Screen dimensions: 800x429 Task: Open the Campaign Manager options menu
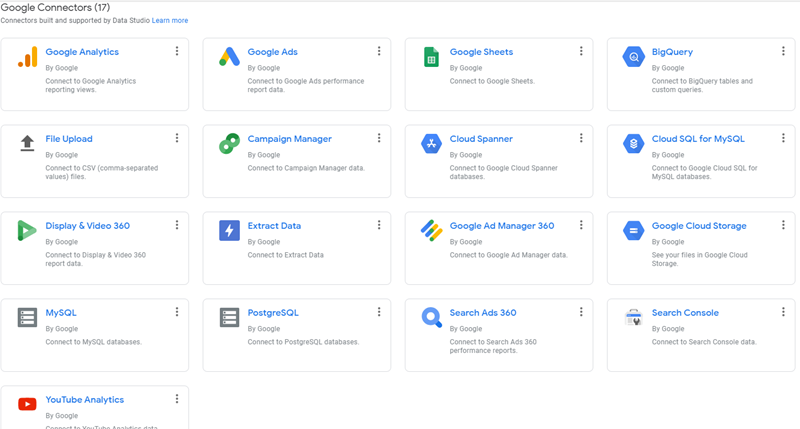(379, 138)
